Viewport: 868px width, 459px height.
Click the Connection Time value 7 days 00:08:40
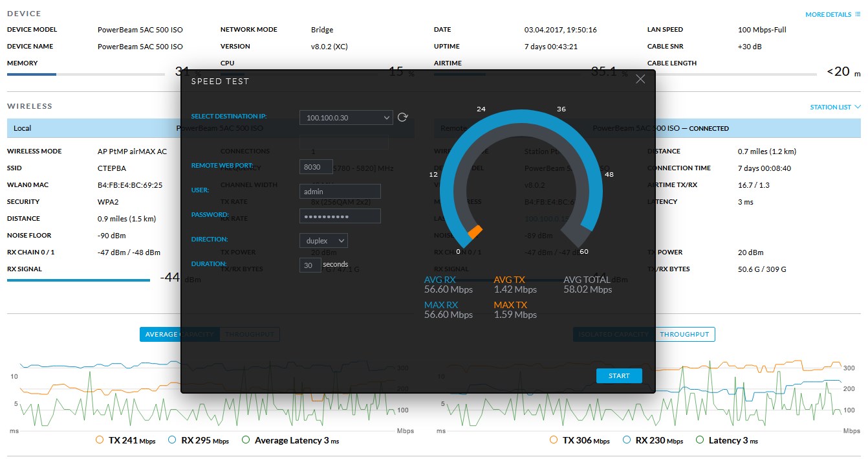pos(765,168)
